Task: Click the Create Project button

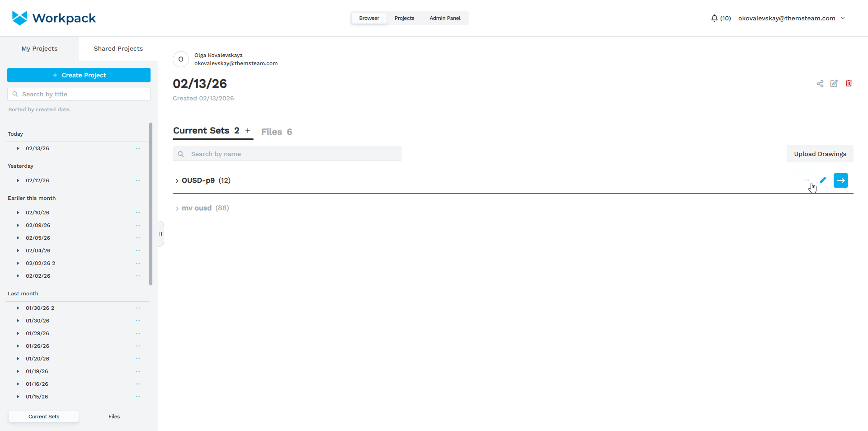Action: tap(79, 75)
